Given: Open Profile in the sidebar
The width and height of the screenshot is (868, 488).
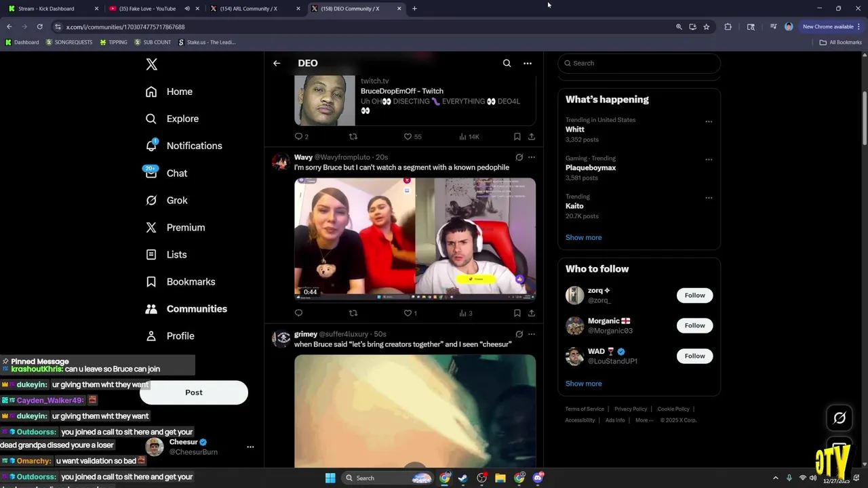Looking at the screenshot, I should coord(170,335).
